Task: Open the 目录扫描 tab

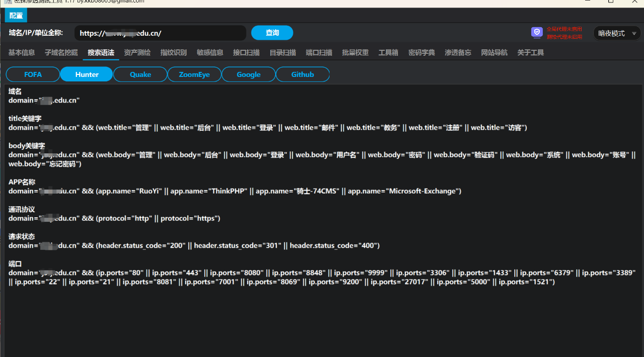Action: click(x=283, y=53)
